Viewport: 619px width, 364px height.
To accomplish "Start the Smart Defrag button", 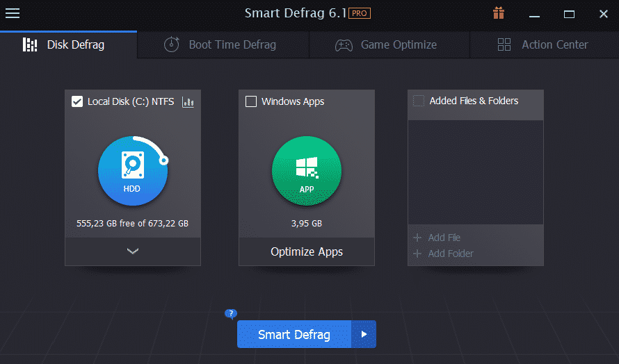I will (294, 334).
